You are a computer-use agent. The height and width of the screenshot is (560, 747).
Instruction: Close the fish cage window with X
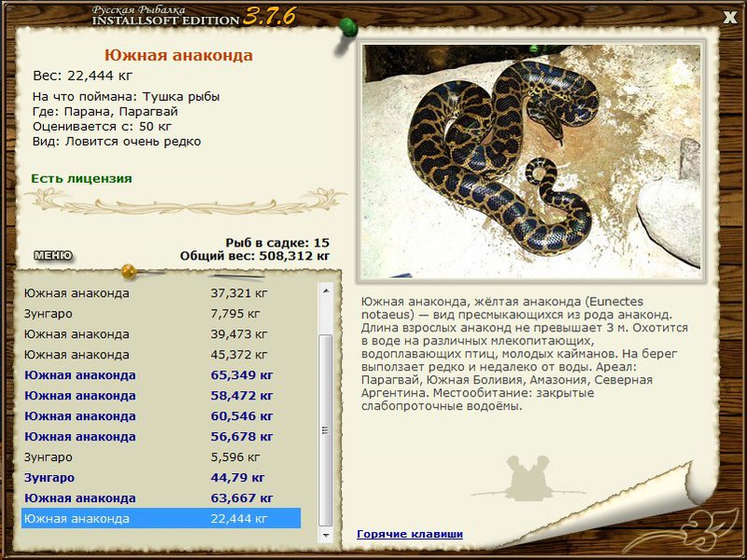[730, 18]
